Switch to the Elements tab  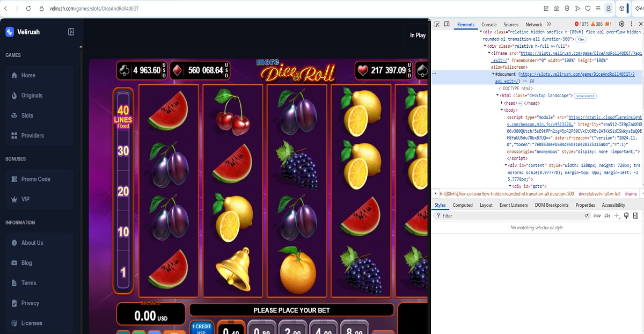[465, 25]
